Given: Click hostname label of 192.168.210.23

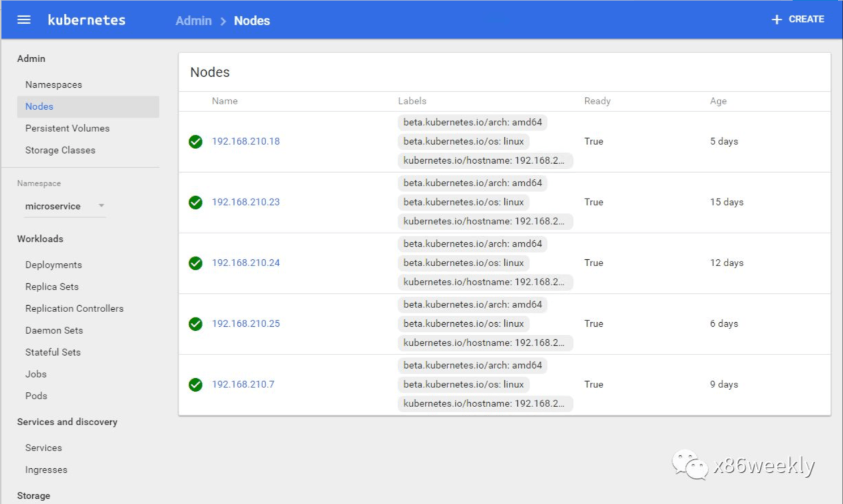Looking at the screenshot, I should coord(485,221).
